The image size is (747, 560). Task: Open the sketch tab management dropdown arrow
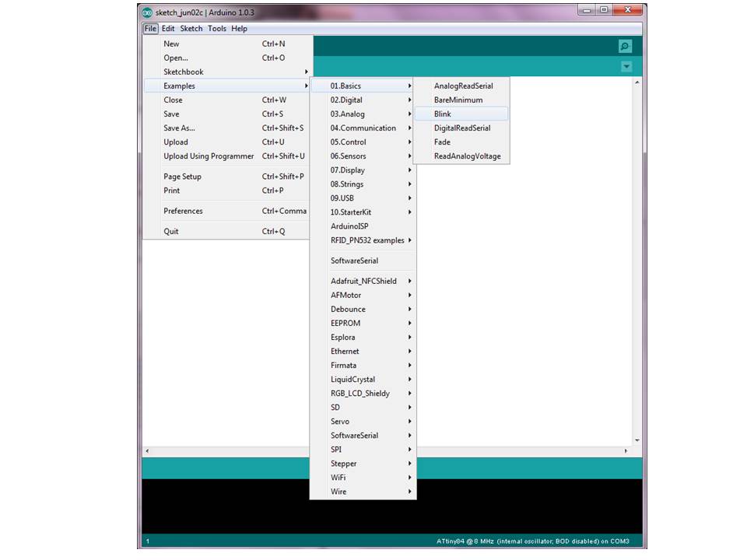(x=626, y=67)
